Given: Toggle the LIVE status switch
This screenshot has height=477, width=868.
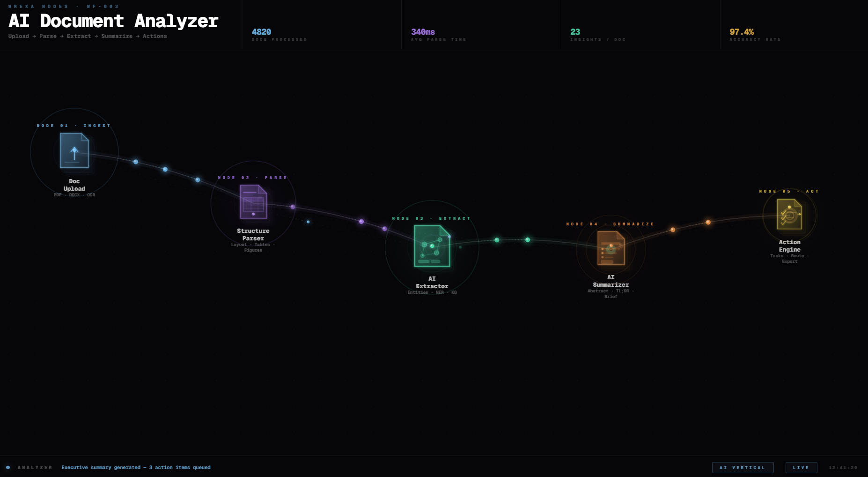Looking at the screenshot, I should (801, 467).
